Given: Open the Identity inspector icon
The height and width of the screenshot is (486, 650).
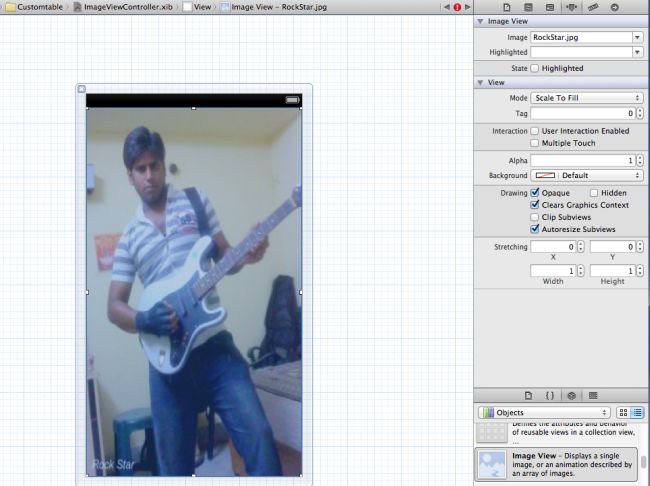Looking at the screenshot, I should tap(550, 7).
